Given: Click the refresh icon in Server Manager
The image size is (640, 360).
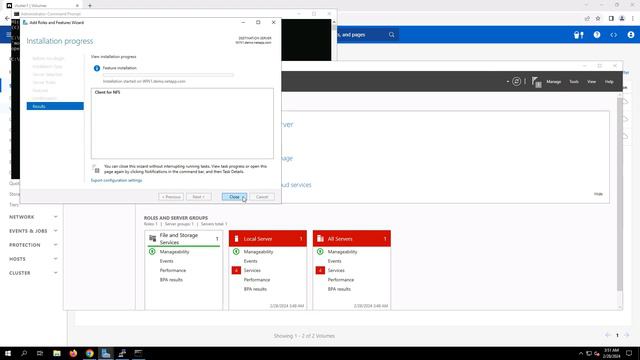Looking at the screenshot, I should [516, 82].
